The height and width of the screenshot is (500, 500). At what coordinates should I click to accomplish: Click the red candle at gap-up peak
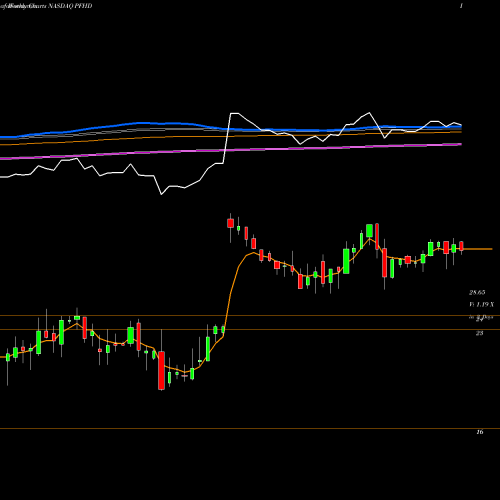(x=230, y=223)
